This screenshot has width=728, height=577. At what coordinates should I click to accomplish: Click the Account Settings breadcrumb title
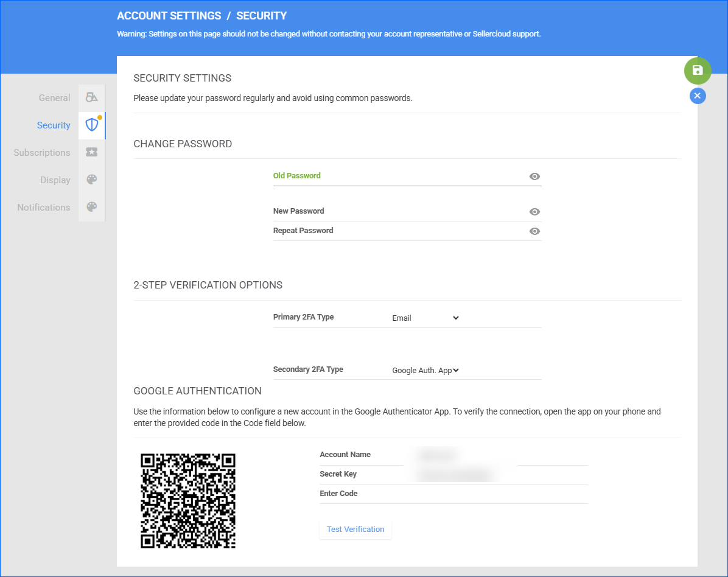point(169,16)
